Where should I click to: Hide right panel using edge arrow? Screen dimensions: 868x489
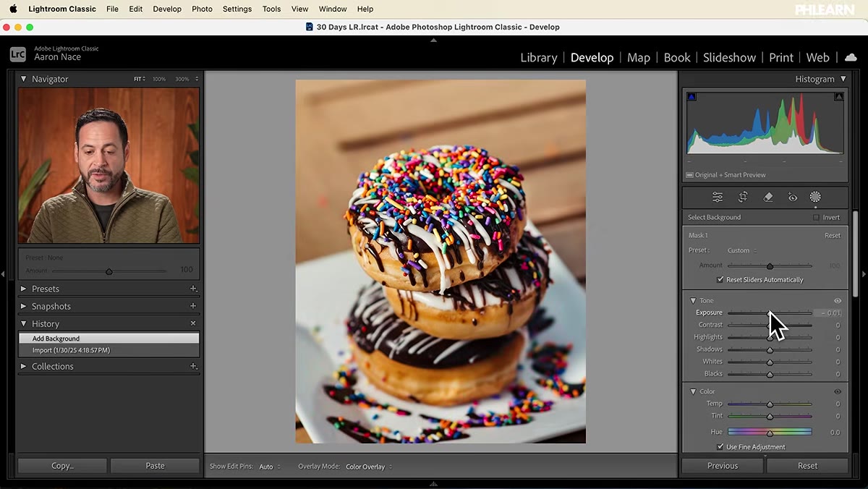click(x=864, y=274)
